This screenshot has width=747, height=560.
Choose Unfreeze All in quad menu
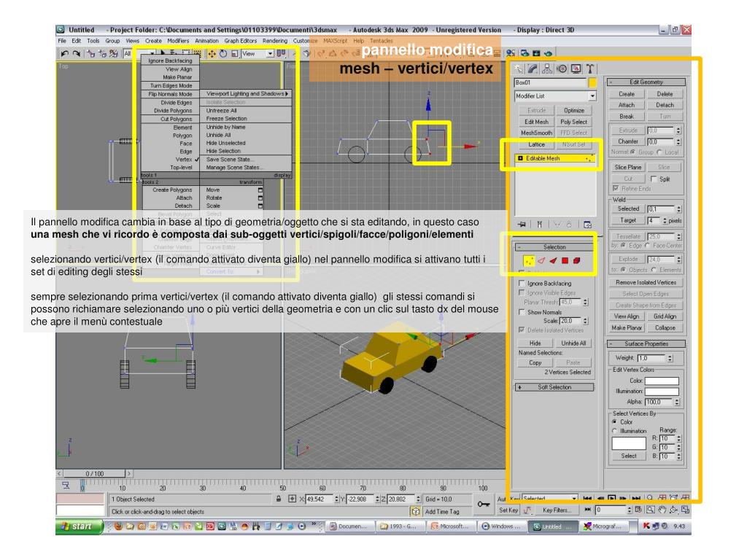coord(221,111)
